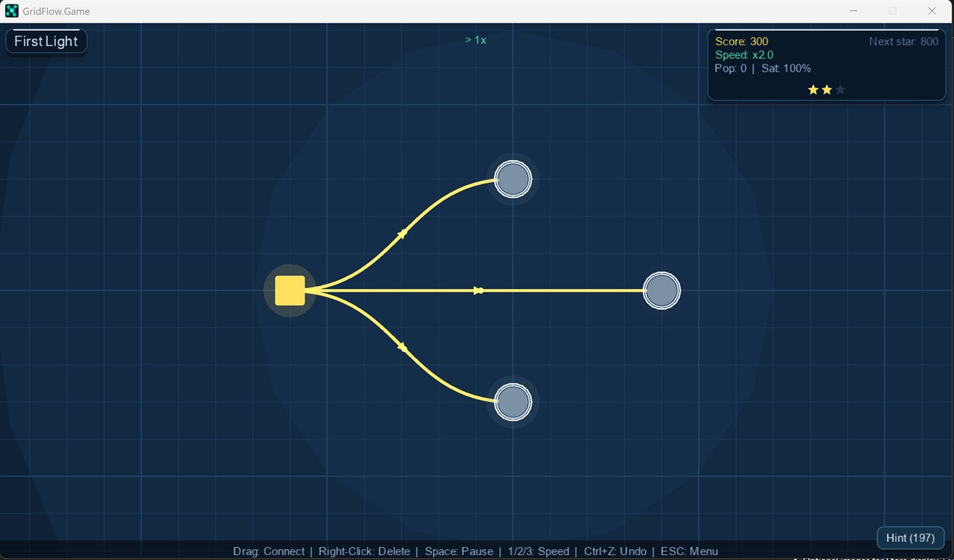Click the GridFlow.Game title bar icon
This screenshot has width=954, height=560.
pos(11,11)
